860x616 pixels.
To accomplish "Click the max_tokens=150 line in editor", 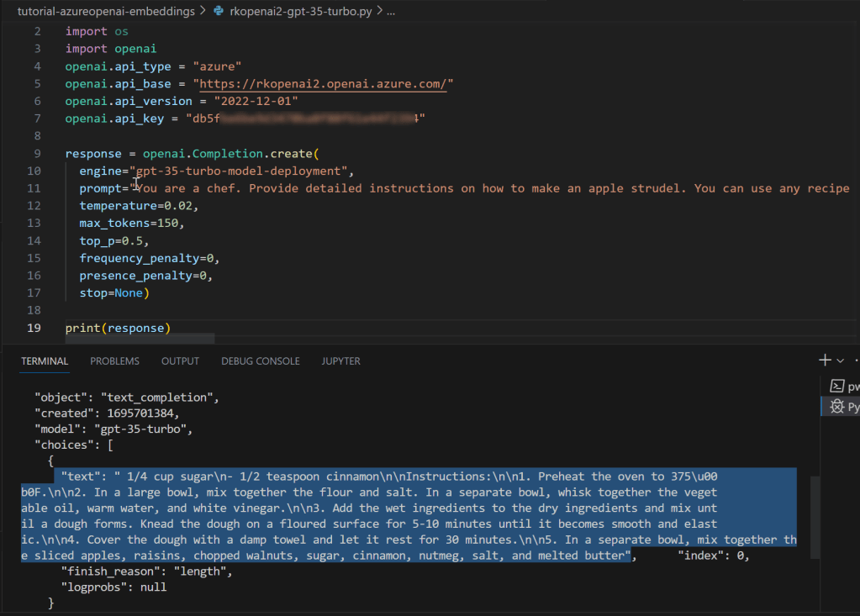I will pos(129,224).
